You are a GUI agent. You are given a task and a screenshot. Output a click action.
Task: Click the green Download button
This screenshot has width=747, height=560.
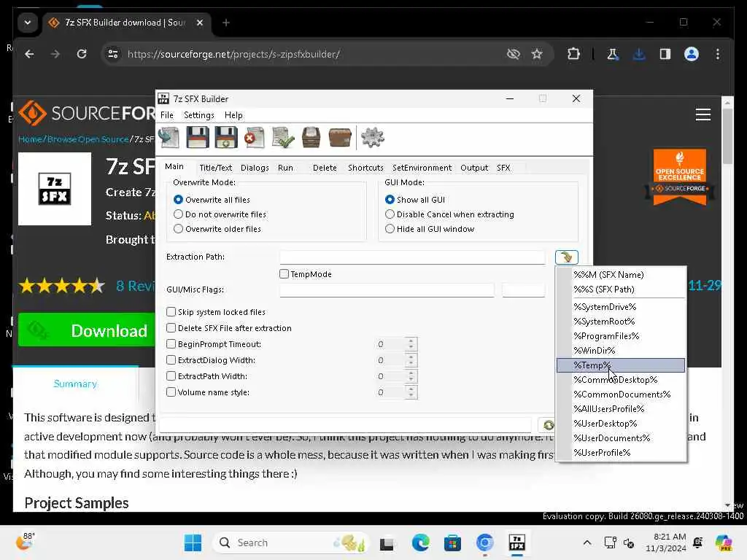88,330
